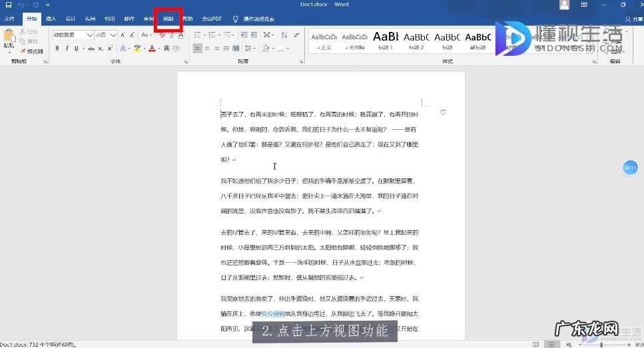Viewport: 644px width, 348px height.
Task: Open the Line and Paragraph Spacing dropdown
Action: coord(249,49)
